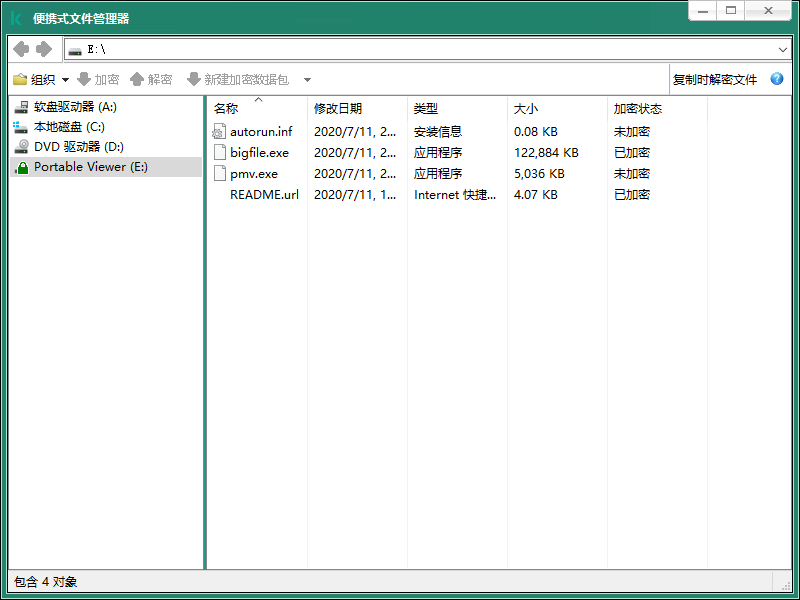Select floppy drive (A:) in sidebar

(74, 107)
